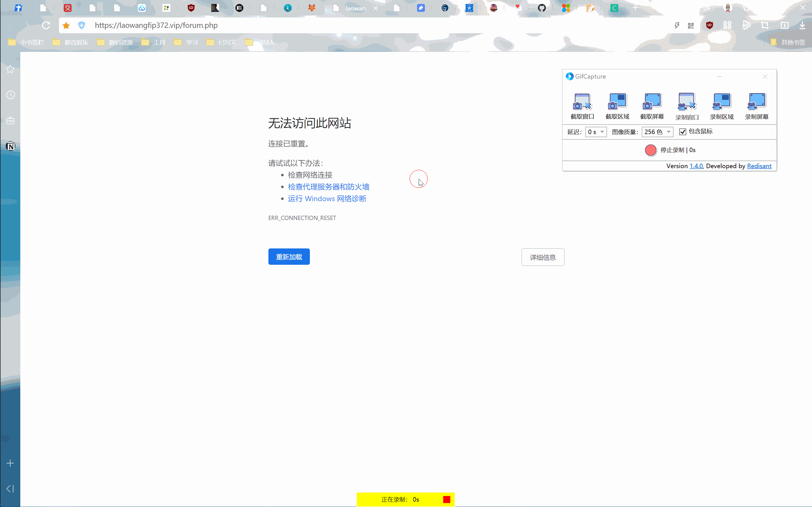The width and height of the screenshot is (812, 507).
Task: Click the Redisant developer link
Action: tap(759, 166)
